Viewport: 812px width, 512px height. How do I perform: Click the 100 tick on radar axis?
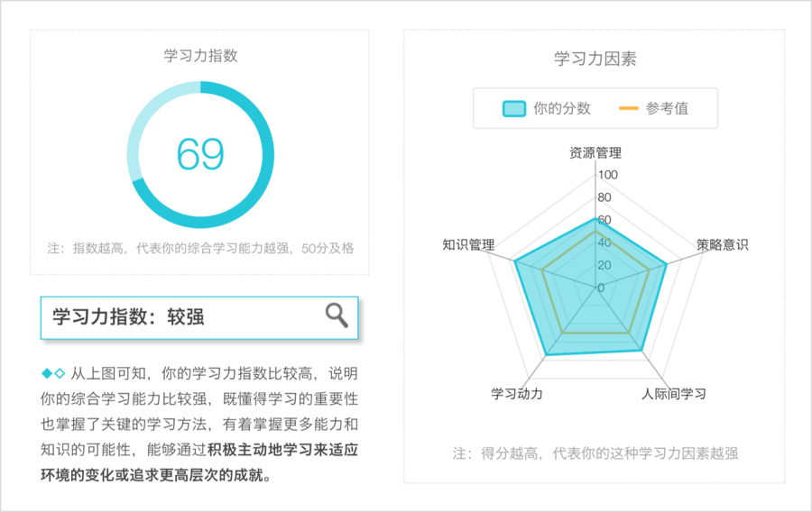point(608,175)
